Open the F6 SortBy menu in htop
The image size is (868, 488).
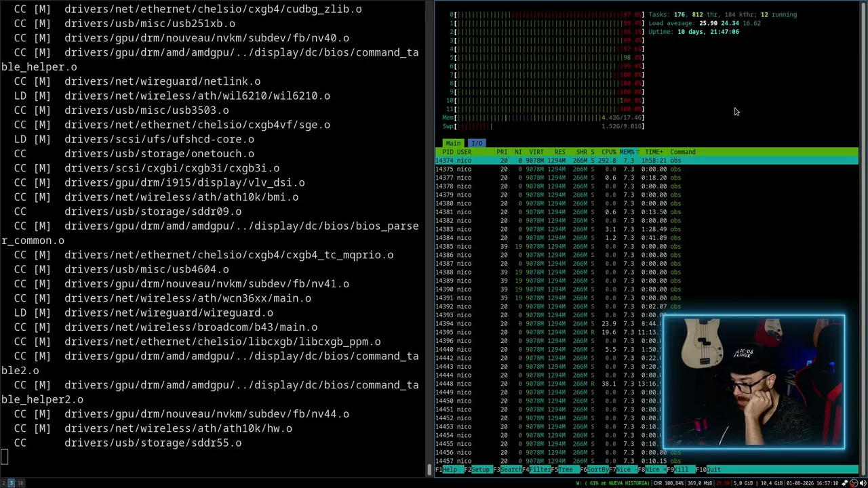593,469
